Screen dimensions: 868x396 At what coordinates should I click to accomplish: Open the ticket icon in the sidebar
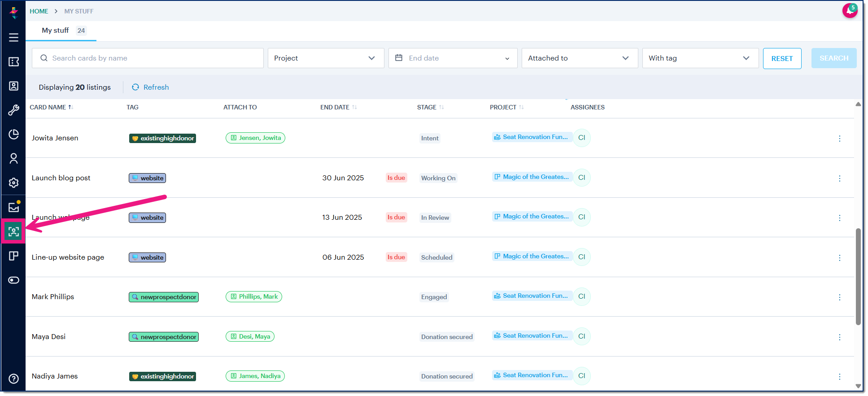click(x=13, y=62)
